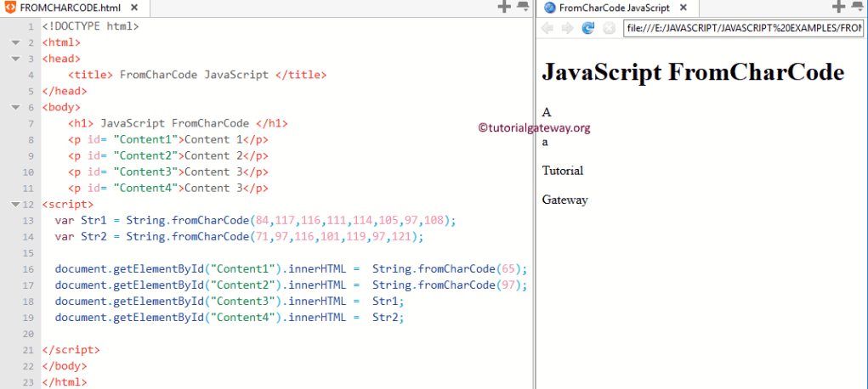Click the HTML file icon on the FROMCHARCODE.html tab
Image resolution: width=868 pixels, height=389 pixels.
(10, 8)
